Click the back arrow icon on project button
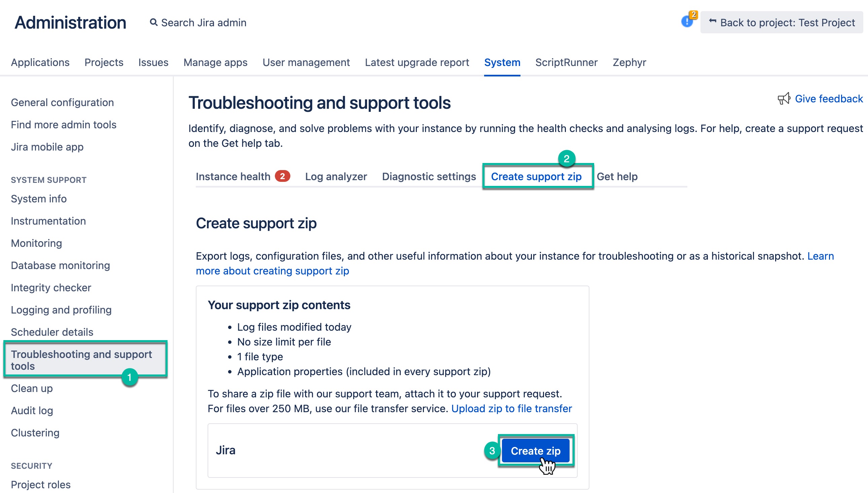The height and width of the screenshot is (493, 868). click(x=712, y=21)
